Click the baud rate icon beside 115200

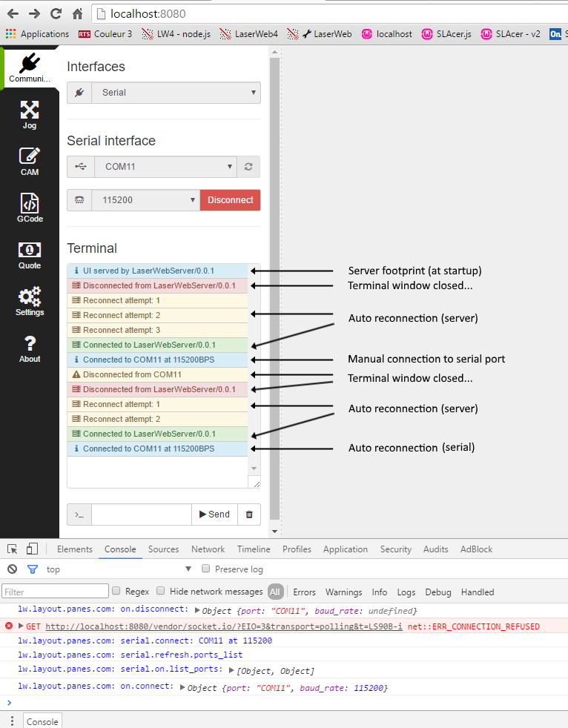point(79,200)
